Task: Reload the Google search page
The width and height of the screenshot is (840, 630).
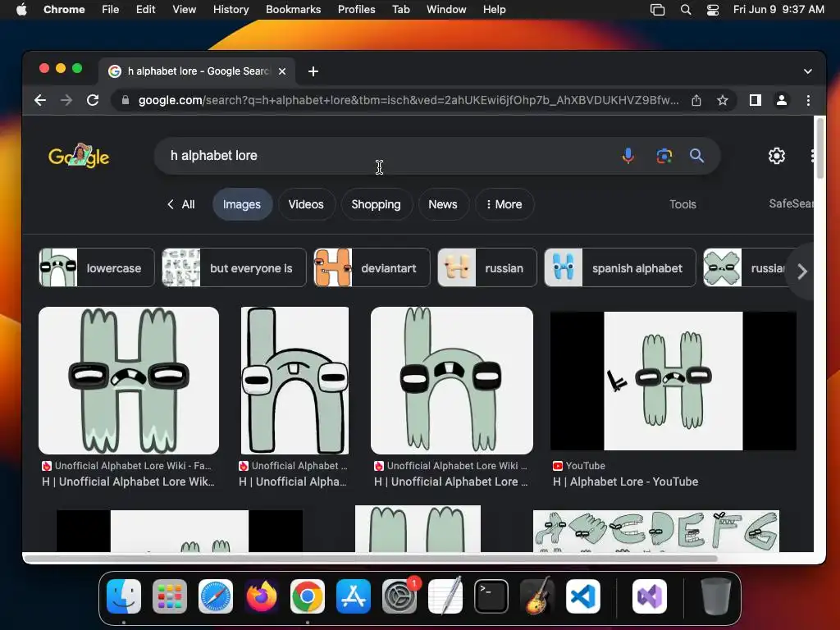Action: (93, 100)
